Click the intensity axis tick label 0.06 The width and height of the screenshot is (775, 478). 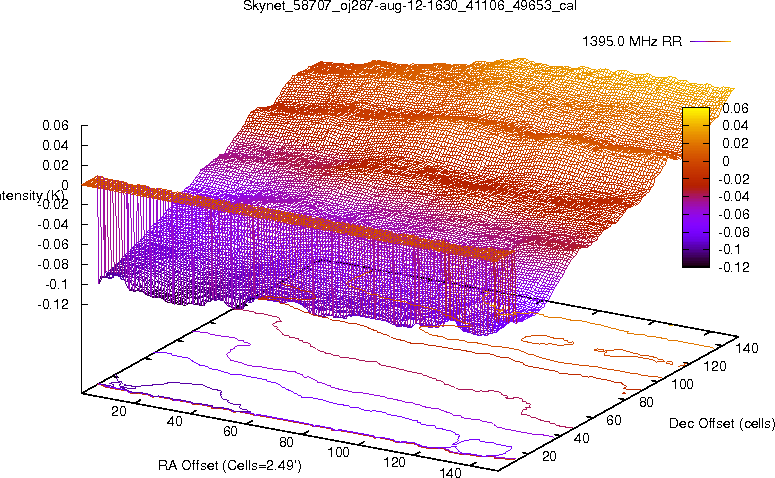[x=55, y=126]
